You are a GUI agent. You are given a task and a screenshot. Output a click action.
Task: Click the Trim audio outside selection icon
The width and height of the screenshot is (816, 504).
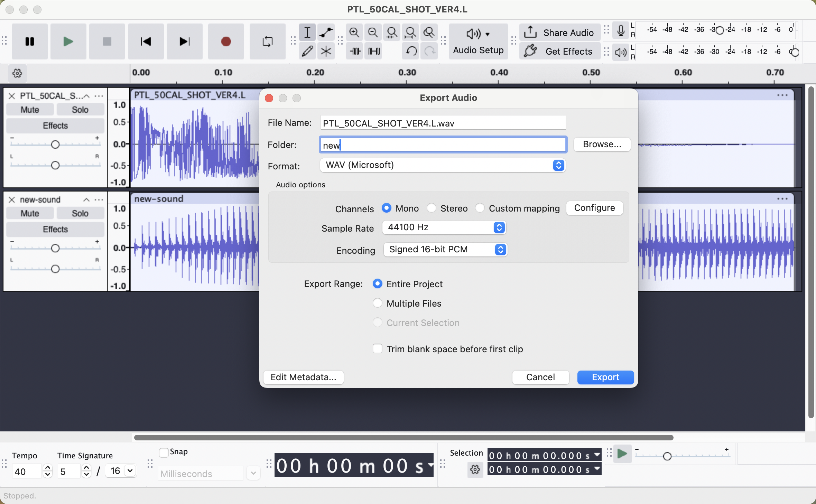pos(355,52)
